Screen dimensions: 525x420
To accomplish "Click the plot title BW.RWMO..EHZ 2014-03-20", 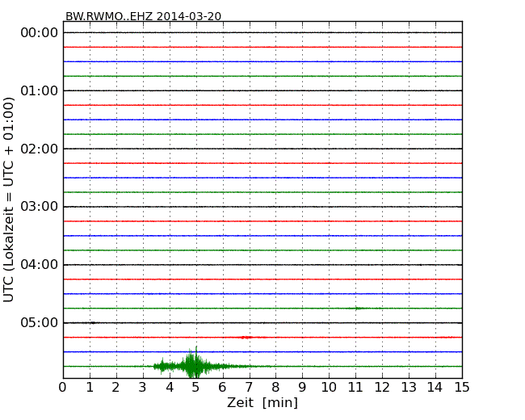I will coord(143,16).
